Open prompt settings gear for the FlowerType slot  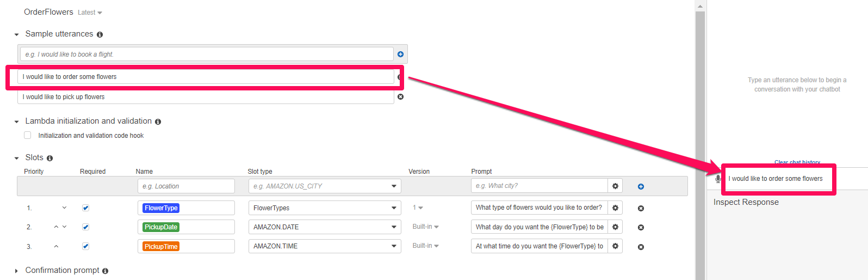tap(615, 208)
